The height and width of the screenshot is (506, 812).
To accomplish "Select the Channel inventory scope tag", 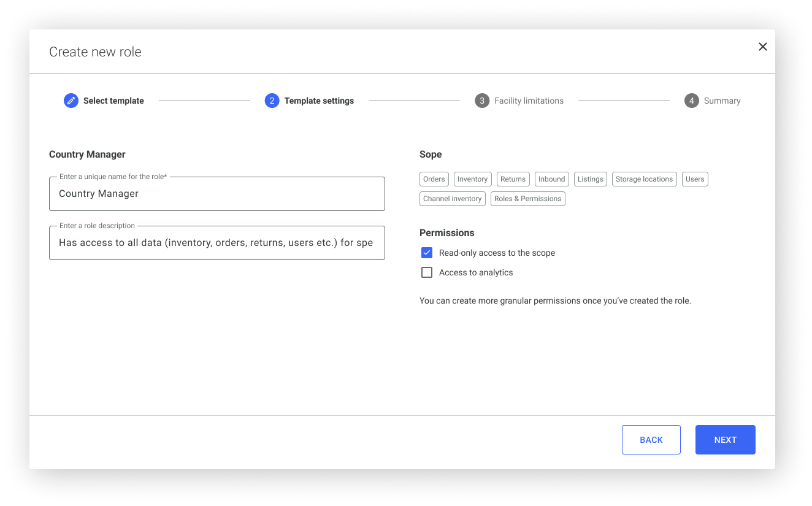I will point(452,199).
